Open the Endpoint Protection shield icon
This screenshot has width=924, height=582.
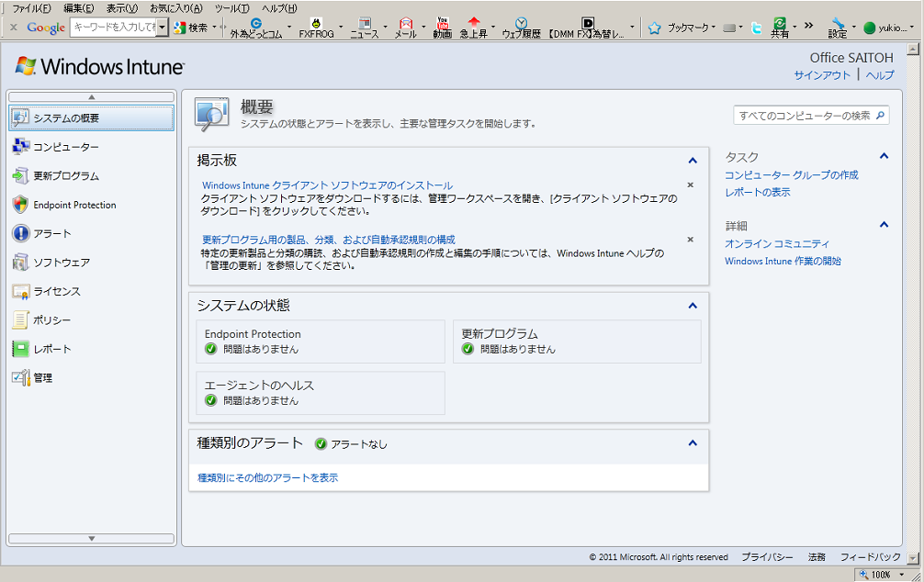coord(20,205)
